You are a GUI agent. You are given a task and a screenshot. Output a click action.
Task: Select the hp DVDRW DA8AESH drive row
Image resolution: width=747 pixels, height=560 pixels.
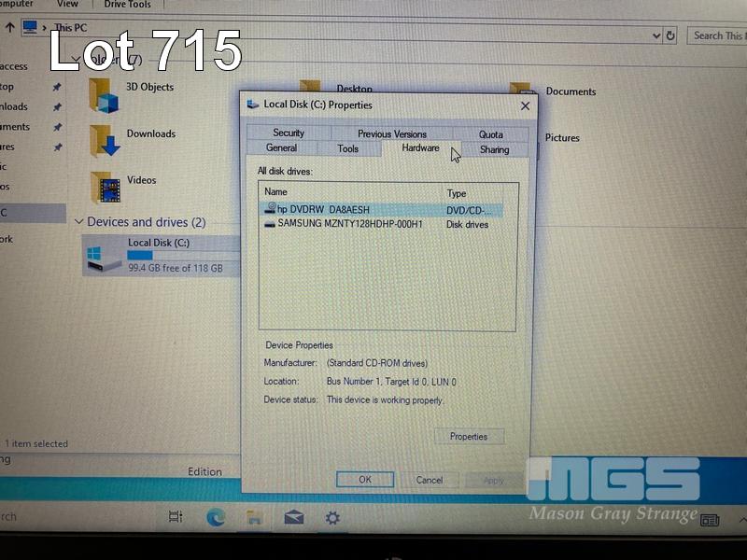point(381,209)
